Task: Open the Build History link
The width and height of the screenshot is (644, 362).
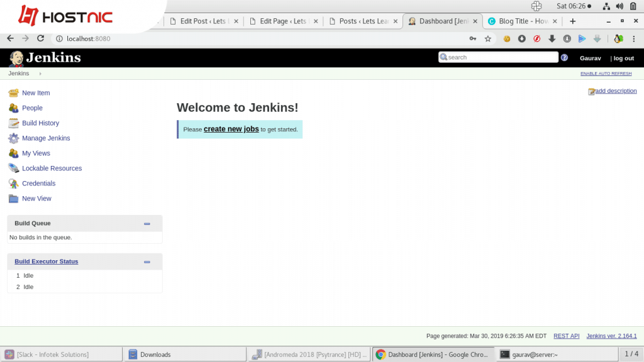Action: click(x=40, y=123)
